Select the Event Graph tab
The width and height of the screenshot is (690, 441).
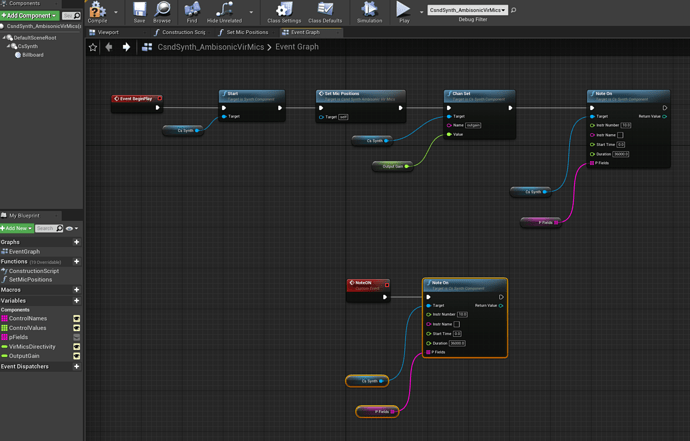click(305, 32)
